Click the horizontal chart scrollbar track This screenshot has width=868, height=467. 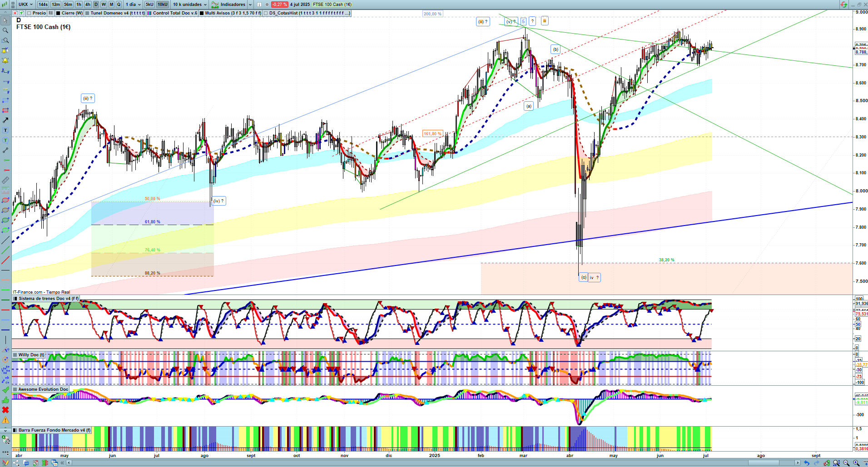click(x=433, y=463)
